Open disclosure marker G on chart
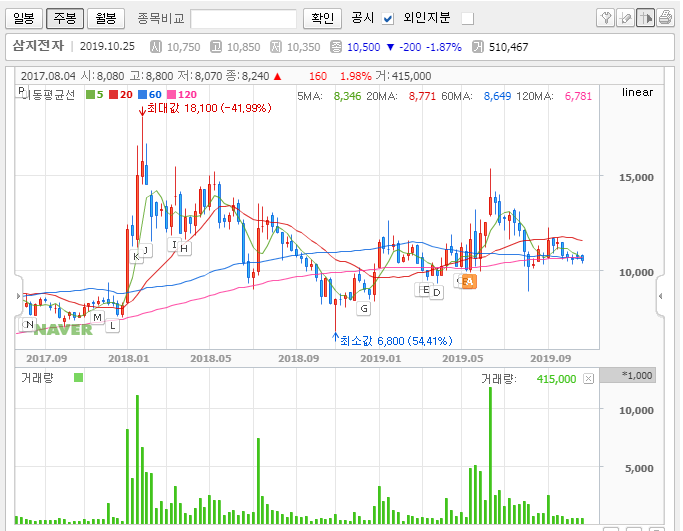 pos(364,309)
